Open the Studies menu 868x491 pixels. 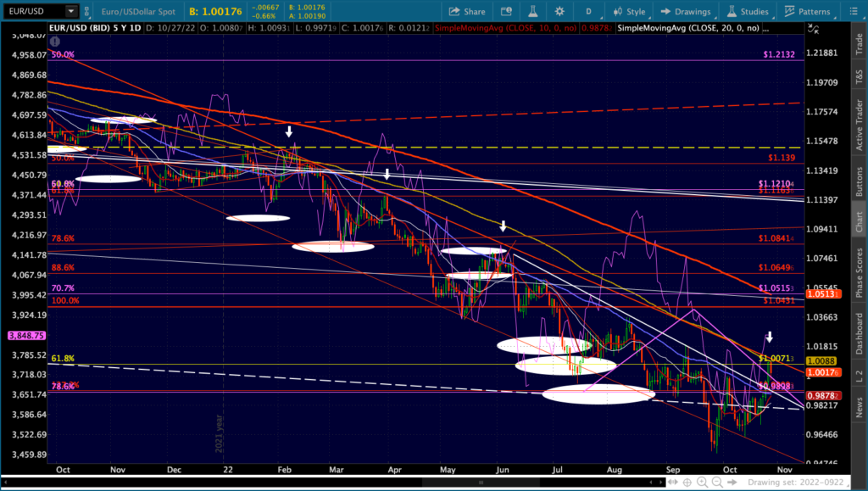pyautogui.click(x=748, y=11)
